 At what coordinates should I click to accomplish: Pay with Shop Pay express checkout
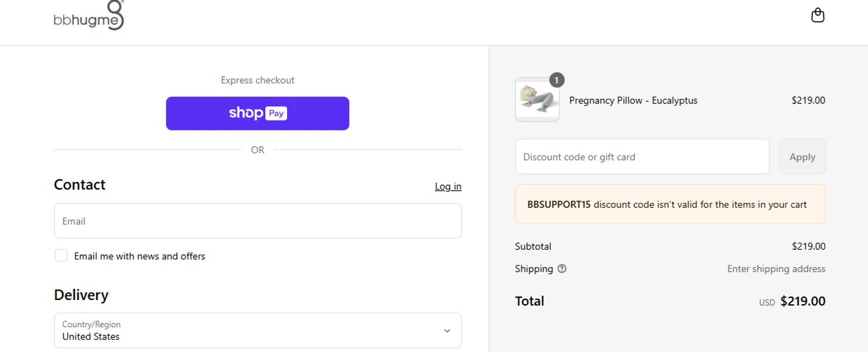258,113
